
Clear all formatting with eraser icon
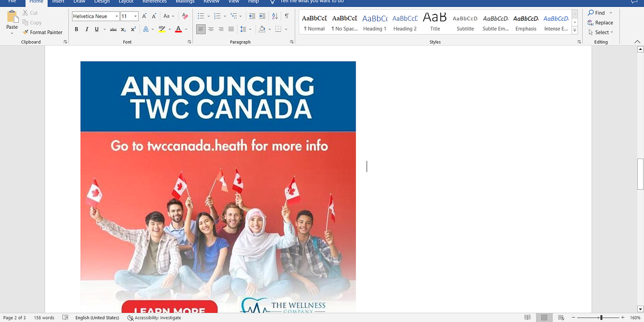(185, 16)
